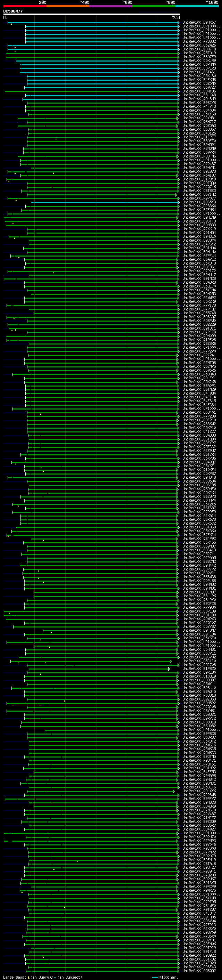This screenshot has height=980, width=222.
Task: Click the green alignment bar for UniRef100_B8AYD6
Action: click(92, 91)
